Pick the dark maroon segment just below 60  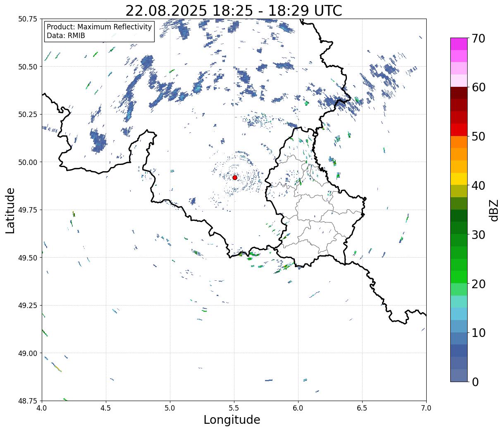pos(459,93)
